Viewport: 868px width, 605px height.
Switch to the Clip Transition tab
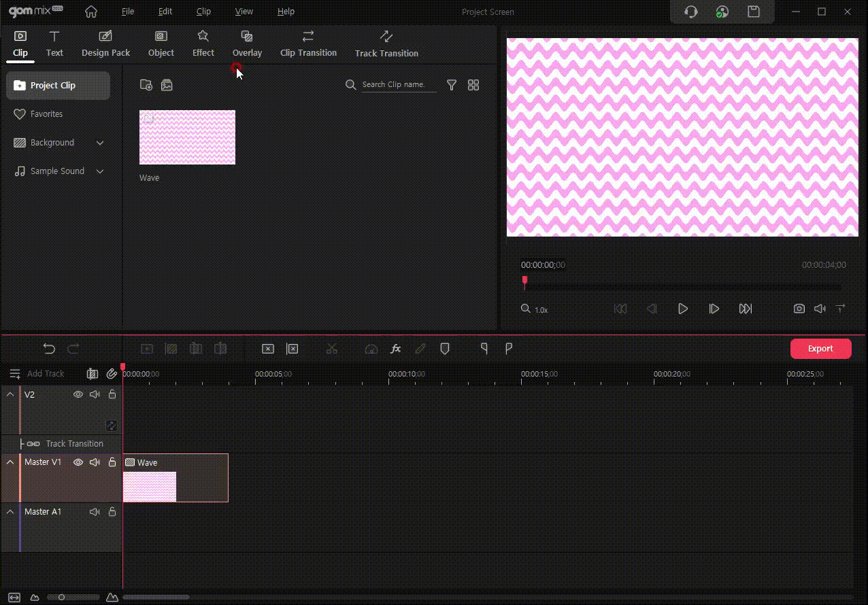[x=308, y=44]
